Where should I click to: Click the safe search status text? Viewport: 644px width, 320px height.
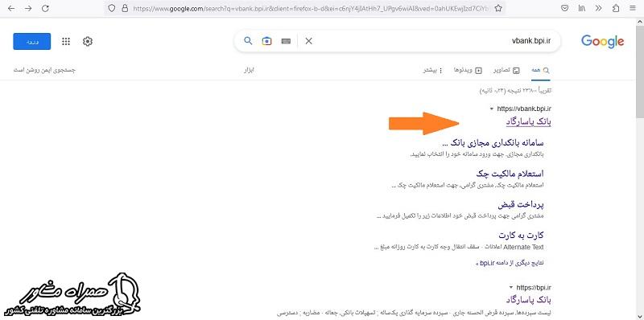point(44,70)
